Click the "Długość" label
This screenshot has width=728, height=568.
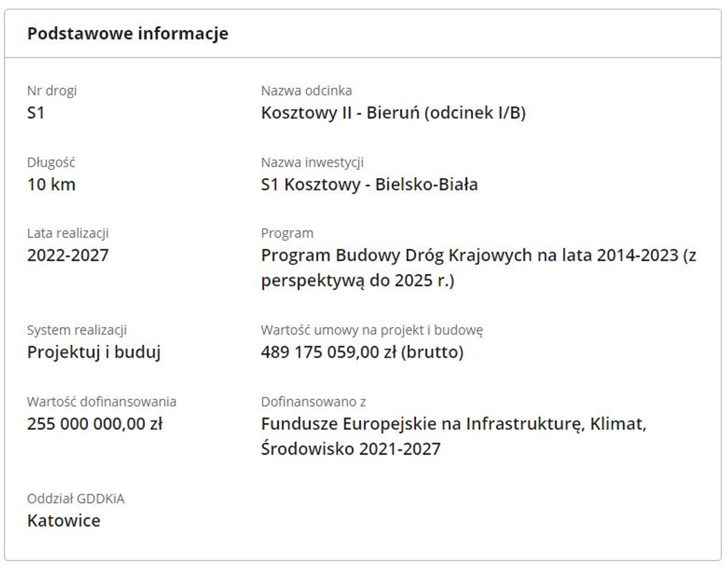(x=52, y=162)
